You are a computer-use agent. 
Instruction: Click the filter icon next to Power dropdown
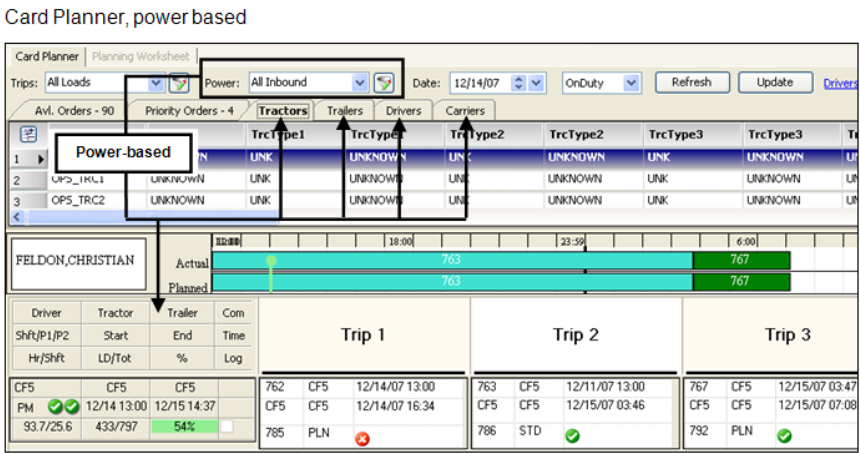pyautogui.click(x=384, y=83)
